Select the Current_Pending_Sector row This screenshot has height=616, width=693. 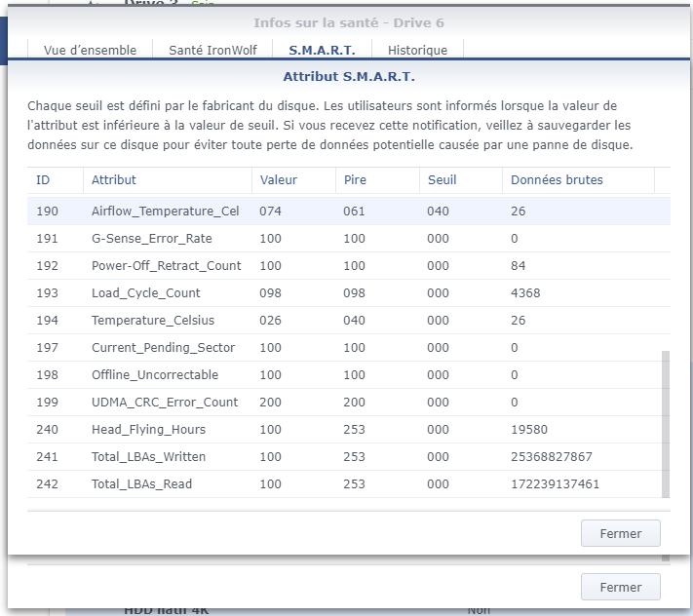pyautogui.click(x=163, y=348)
